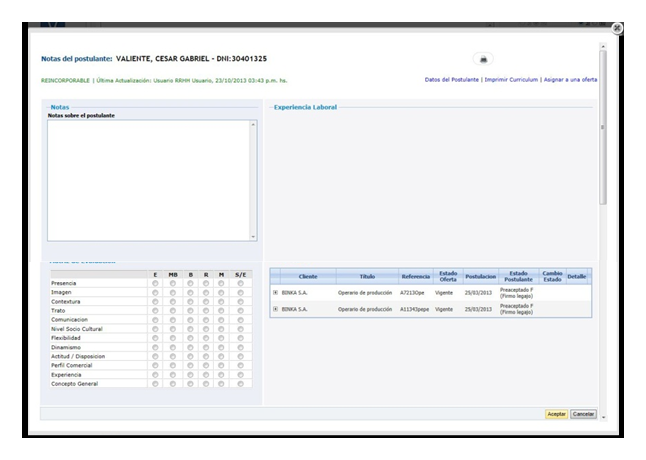The image size is (646, 460).
Task: Select R rating for Flexibilidad
Action: point(206,338)
